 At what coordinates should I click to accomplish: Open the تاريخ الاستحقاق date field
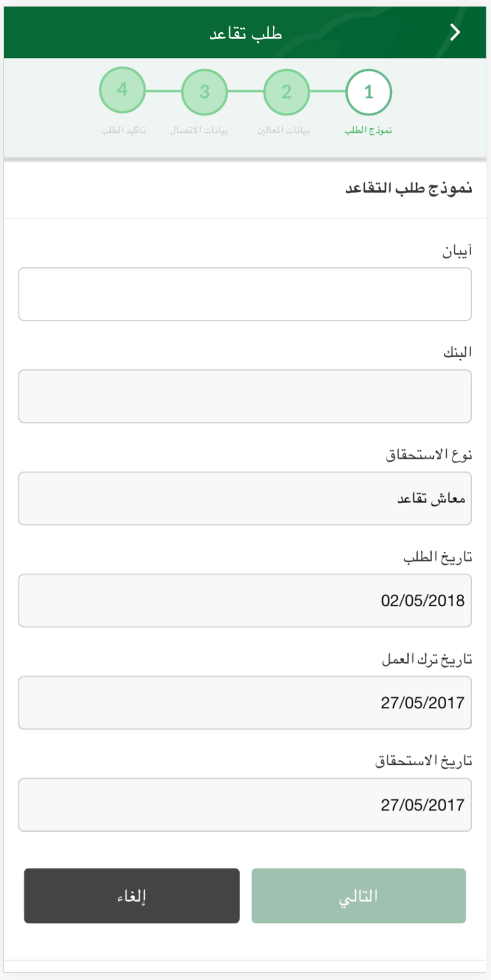(x=245, y=805)
